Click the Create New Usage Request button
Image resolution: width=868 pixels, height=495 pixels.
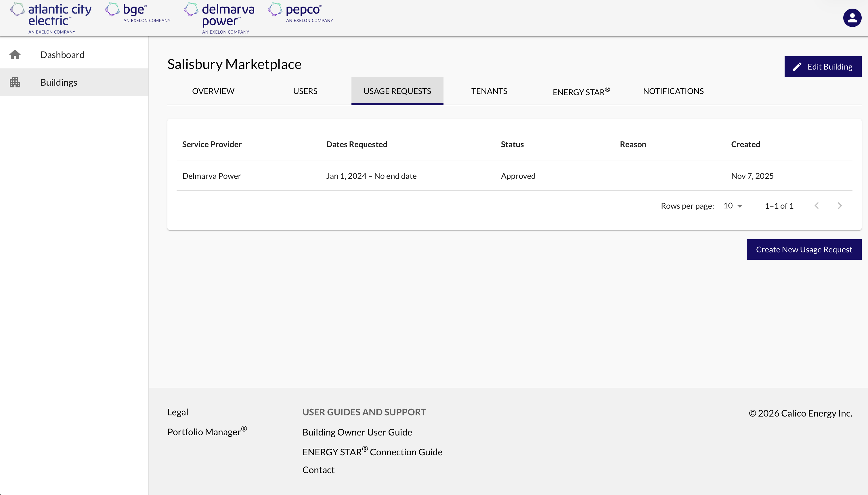pyautogui.click(x=804, y=249)
